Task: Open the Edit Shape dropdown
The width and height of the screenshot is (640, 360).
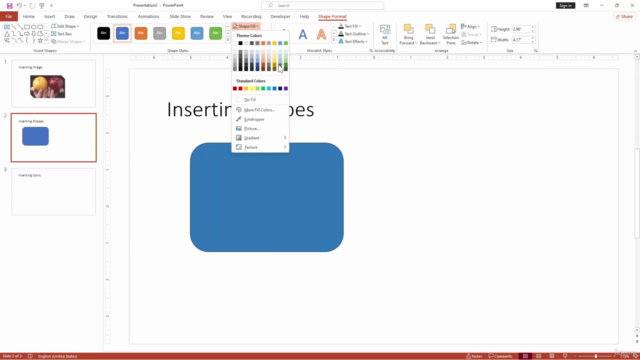Action: click(65, 26)
